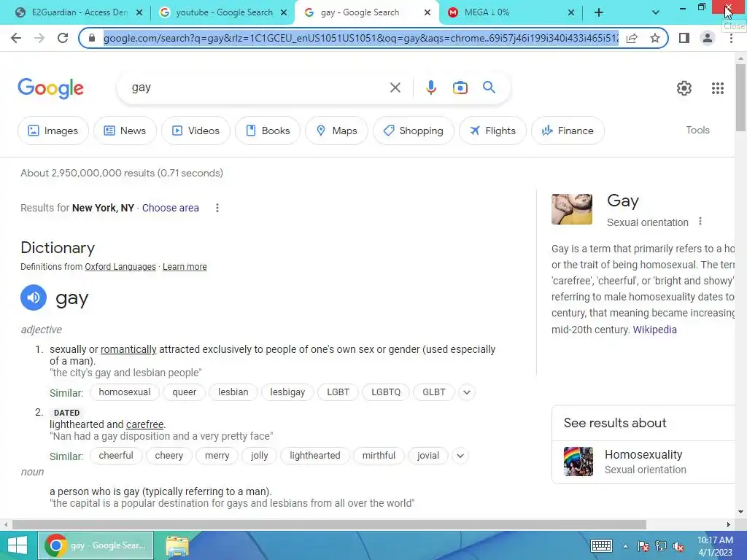Image resolution: width=747 pixels, height=560 pixels.
Task: Expand more synonyms after jovial
Action: [460, 456]
